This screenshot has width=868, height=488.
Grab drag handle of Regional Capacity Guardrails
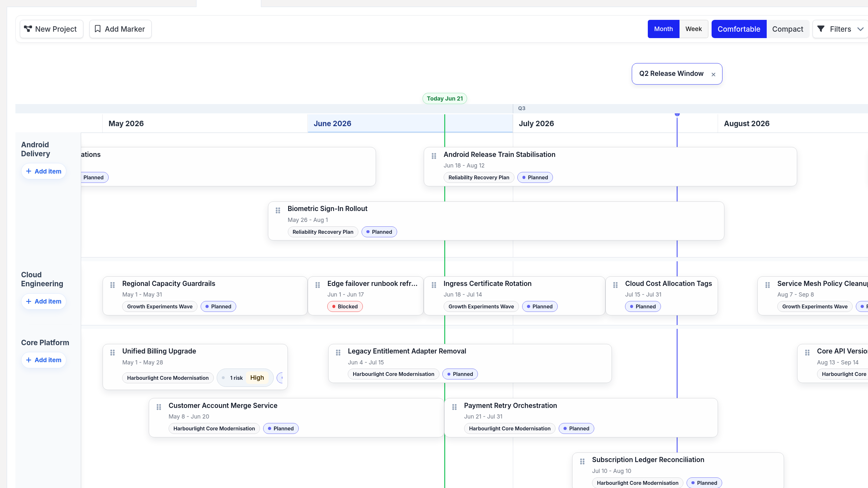[113, 285]
